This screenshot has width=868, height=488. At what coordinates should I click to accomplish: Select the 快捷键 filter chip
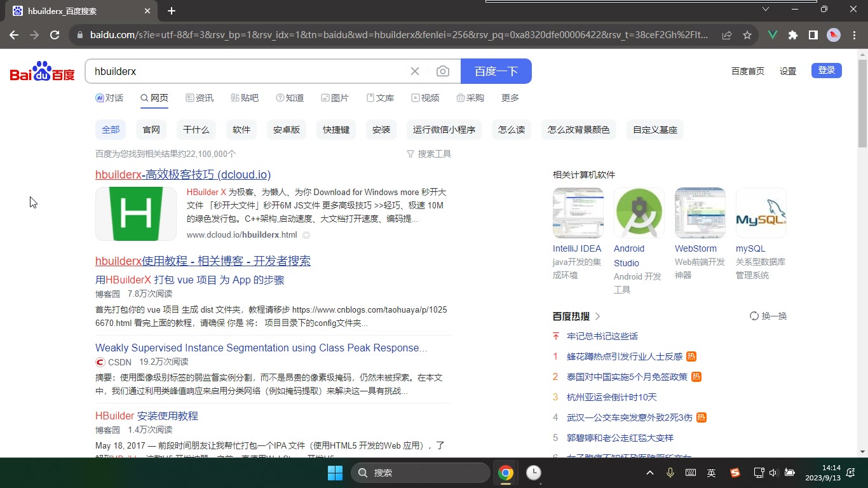[336, 130]
